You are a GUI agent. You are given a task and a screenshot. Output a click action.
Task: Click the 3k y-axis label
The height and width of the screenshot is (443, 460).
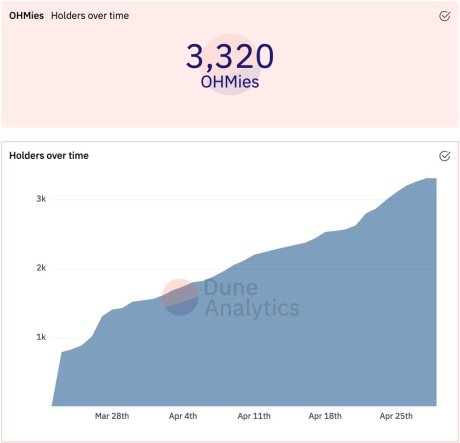pyautogui.click(x=41, y=199)
